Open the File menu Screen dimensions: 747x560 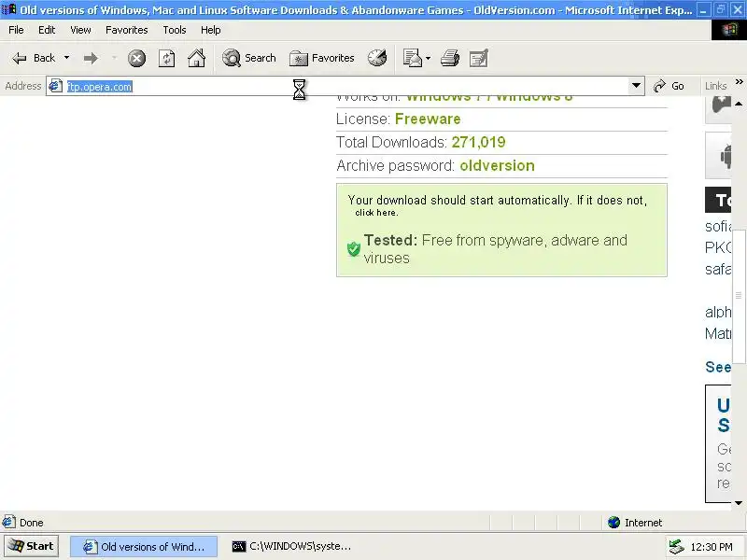click(x=16, y=30)
